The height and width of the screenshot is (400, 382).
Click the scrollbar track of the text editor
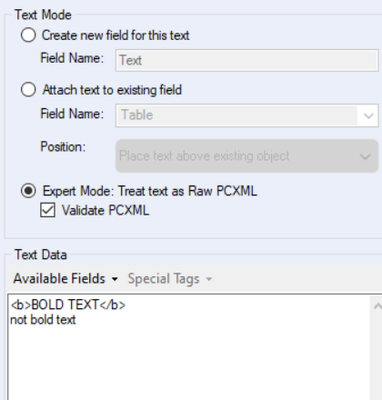coord(377,358)
